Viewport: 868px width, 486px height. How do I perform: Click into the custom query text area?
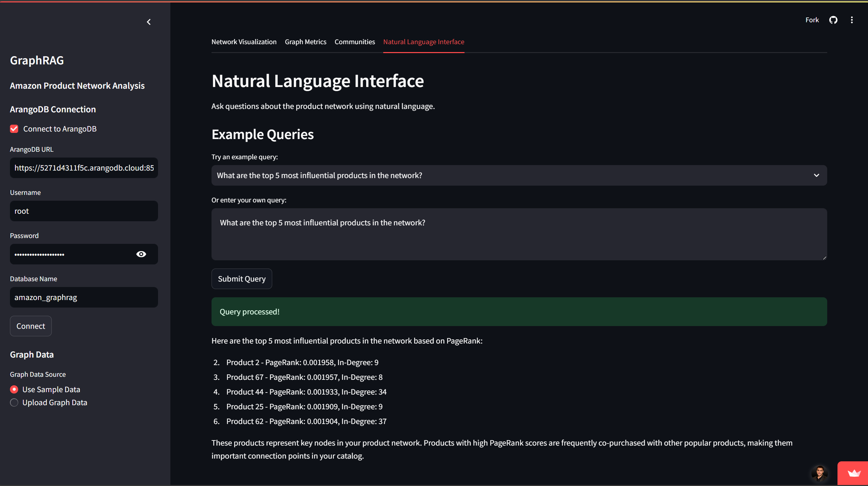click(519, 234)
